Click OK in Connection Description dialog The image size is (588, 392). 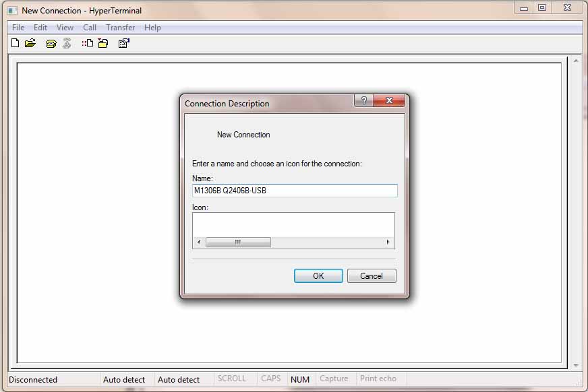tap(318, 276)
